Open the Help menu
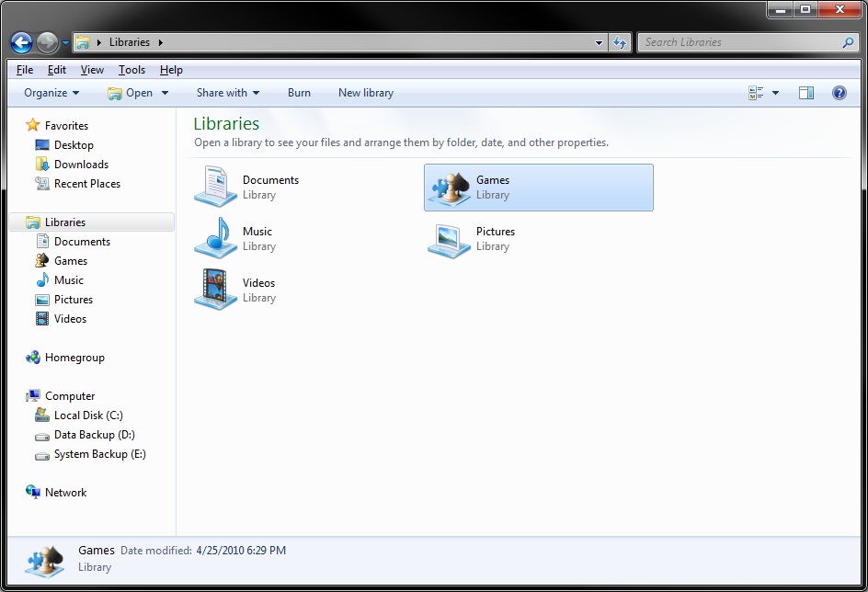Viewport: 868px width, 592px height. coord(171,70)
